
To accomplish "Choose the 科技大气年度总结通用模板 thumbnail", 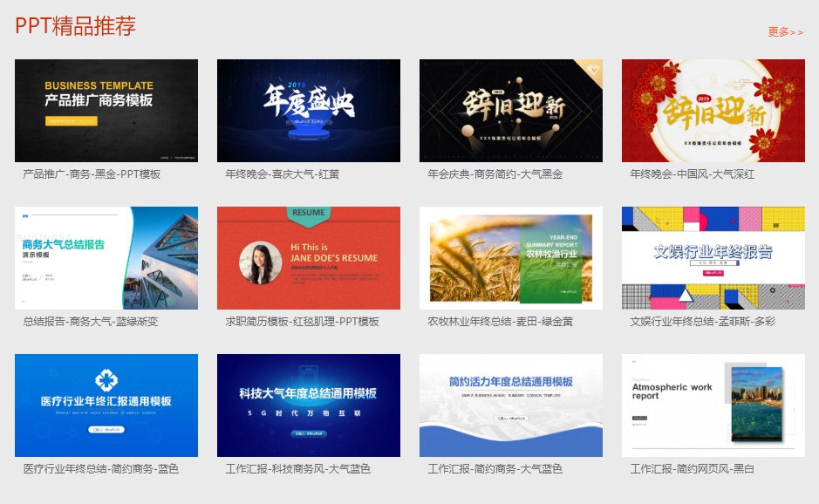I will pyautogui.click(x=309, y=405).
